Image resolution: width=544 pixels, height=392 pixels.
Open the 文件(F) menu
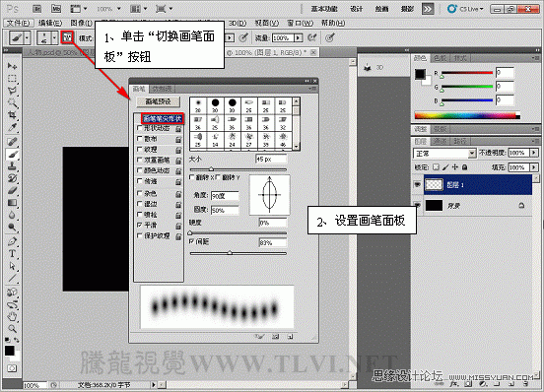point(19,23)
